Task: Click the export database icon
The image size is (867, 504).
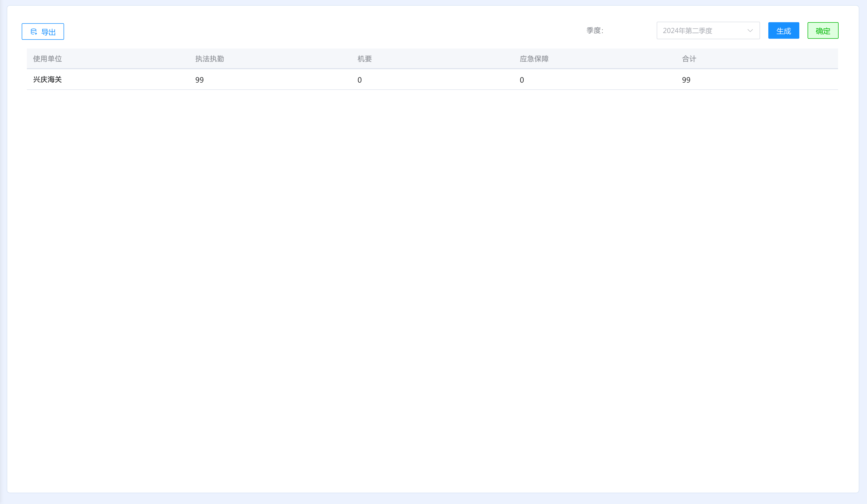Action: (x=34, y=31)
